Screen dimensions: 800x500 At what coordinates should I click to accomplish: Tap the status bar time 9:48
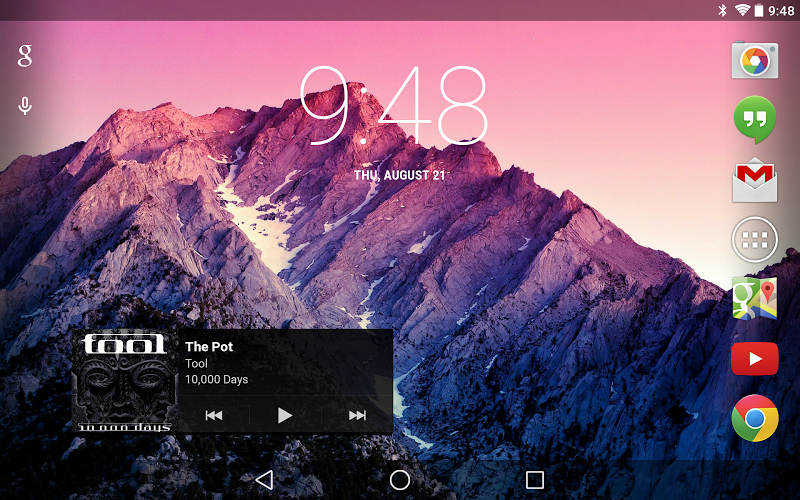click(781, 11)
